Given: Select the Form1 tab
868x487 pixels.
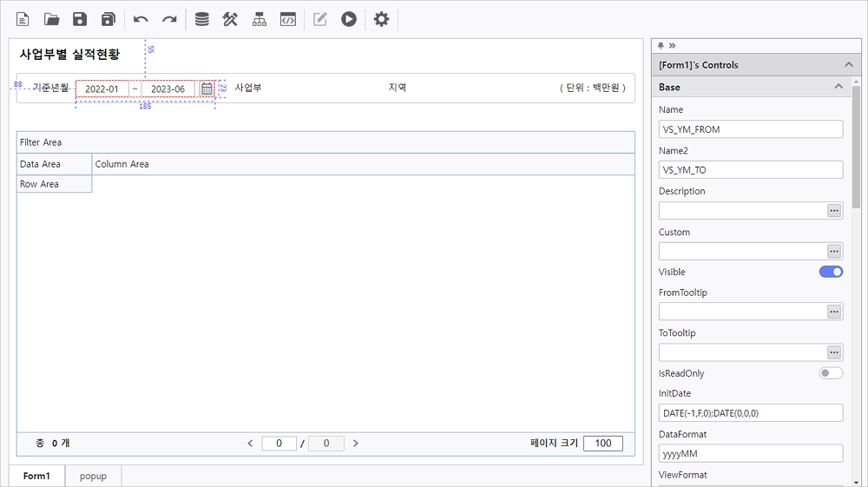Looking at the screenshot, I should point(36,476).
